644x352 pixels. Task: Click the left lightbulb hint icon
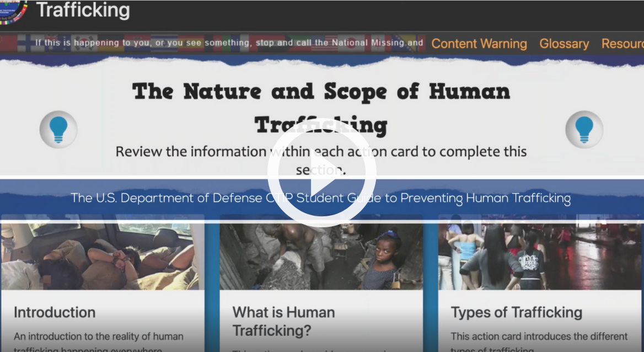click(x=58, y=129)
